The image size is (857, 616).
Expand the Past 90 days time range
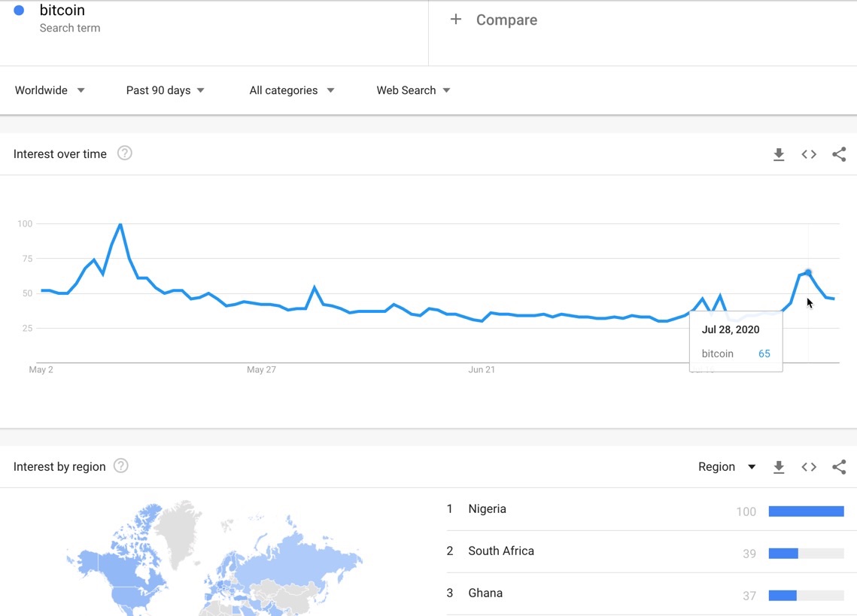tap(165, 90)
